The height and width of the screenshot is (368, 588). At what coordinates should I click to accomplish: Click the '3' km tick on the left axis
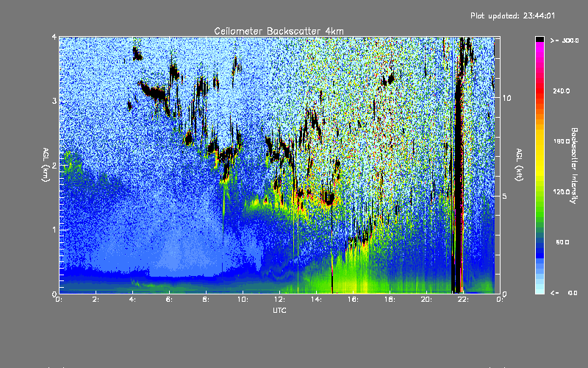[54, 101]
